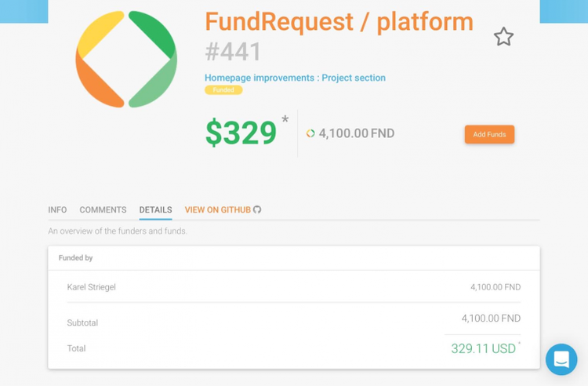Viewport: 588px width, 386px height.
Task: Click the 4,100.00 FND header amount
Action: pos(357,133)
